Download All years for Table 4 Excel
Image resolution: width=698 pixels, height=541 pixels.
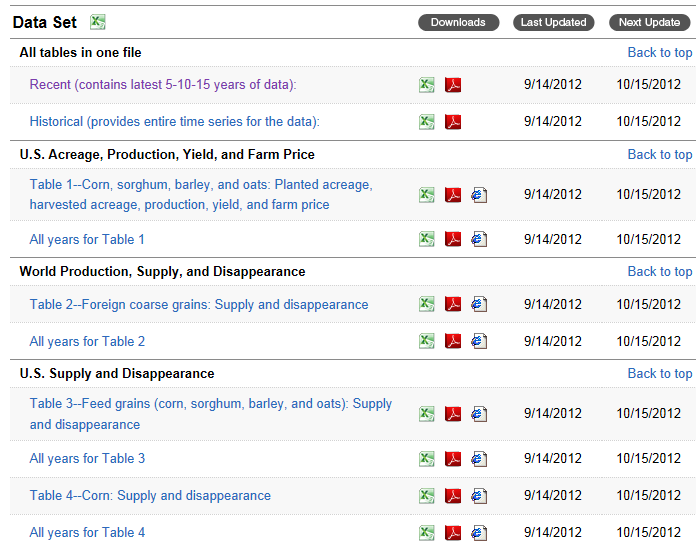(x=427, y=532)
